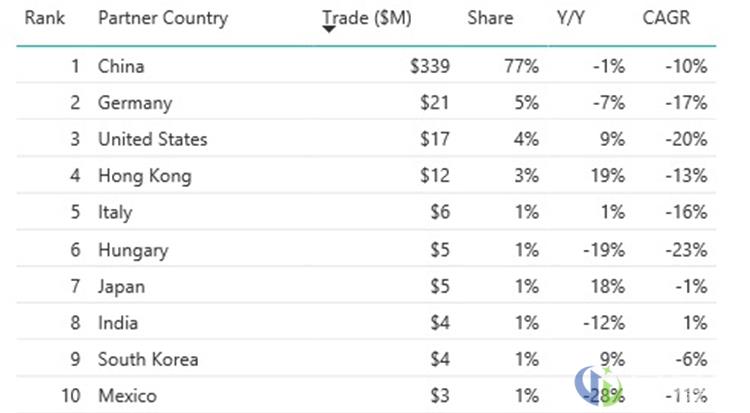Click the Italy country name
750x413 pixels.
click(x=115, y=212)
